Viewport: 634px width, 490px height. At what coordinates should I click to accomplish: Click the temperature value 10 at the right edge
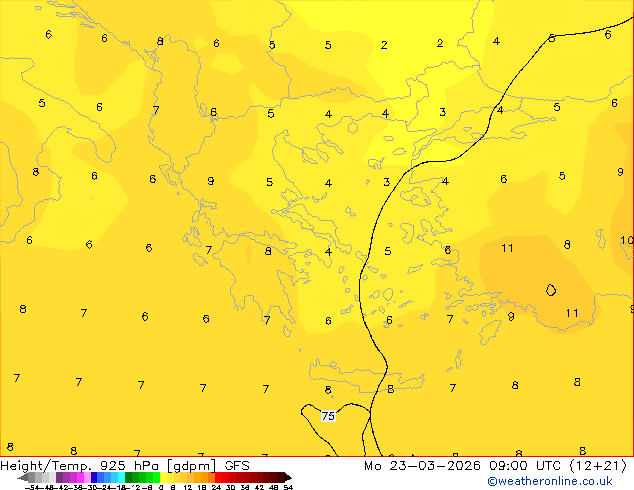click(627, 241)
